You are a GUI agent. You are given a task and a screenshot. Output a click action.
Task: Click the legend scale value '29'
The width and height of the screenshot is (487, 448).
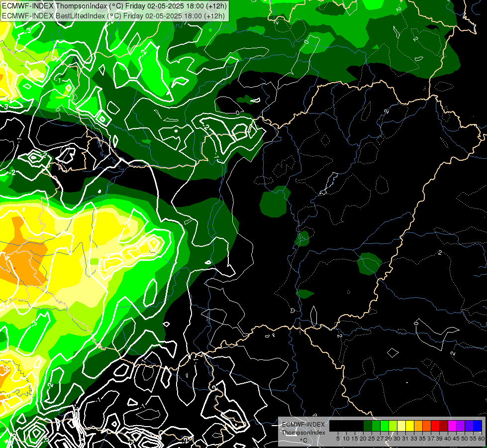389,439
